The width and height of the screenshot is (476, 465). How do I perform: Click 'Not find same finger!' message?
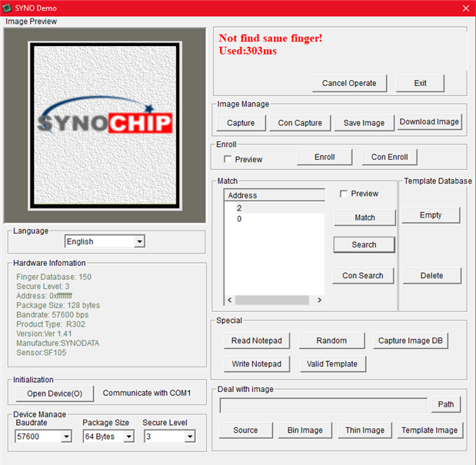[270, 38]
